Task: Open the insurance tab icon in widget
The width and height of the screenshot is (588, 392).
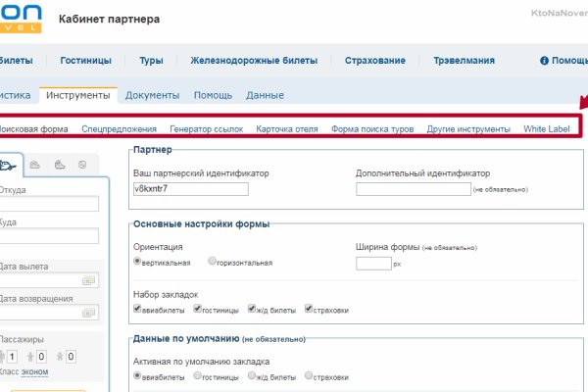Action: click(82, 165)
